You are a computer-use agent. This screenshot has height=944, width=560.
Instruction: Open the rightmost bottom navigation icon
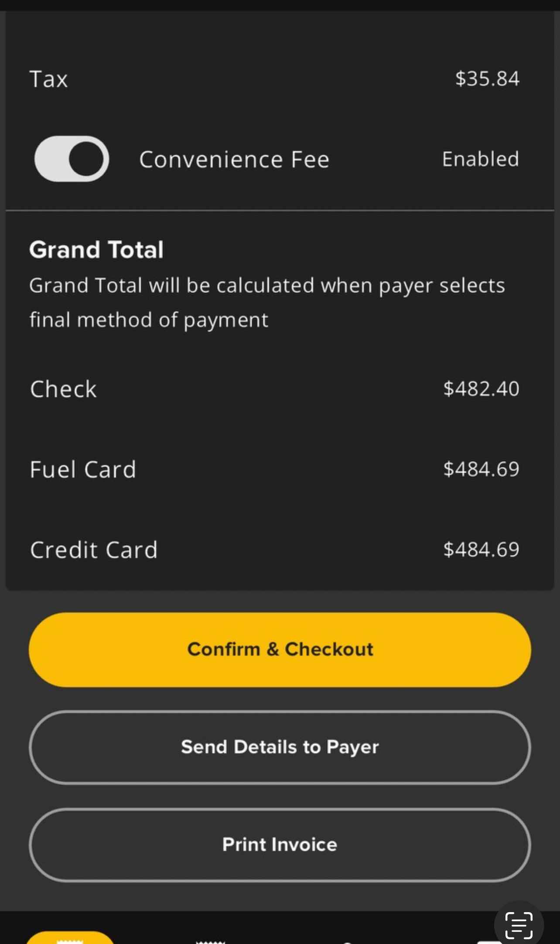point(488,941)
